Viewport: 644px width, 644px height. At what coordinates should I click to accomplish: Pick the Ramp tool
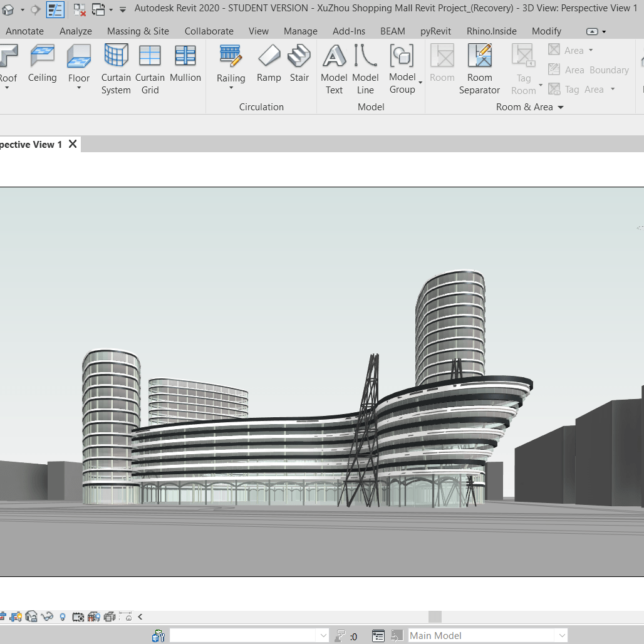[269, 64]
